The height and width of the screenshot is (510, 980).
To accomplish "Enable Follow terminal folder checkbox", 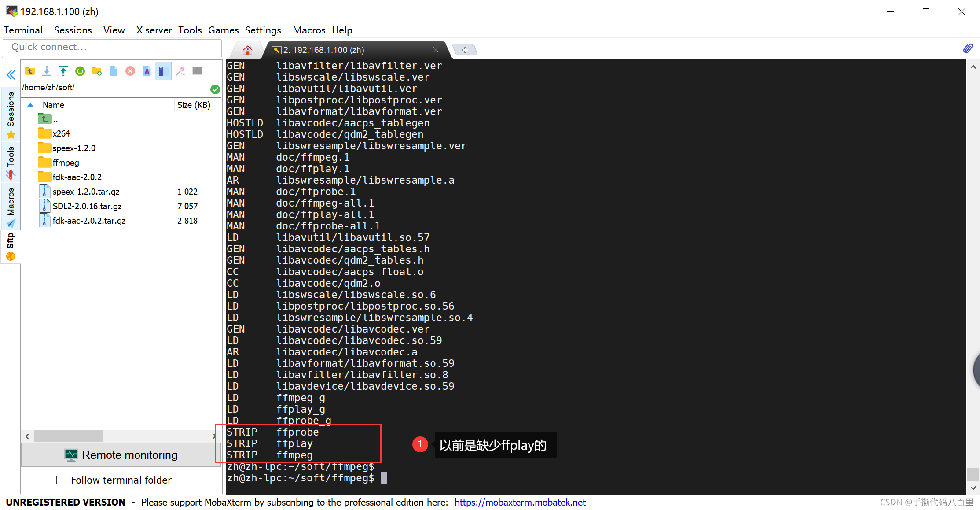I will click(61, 480).
